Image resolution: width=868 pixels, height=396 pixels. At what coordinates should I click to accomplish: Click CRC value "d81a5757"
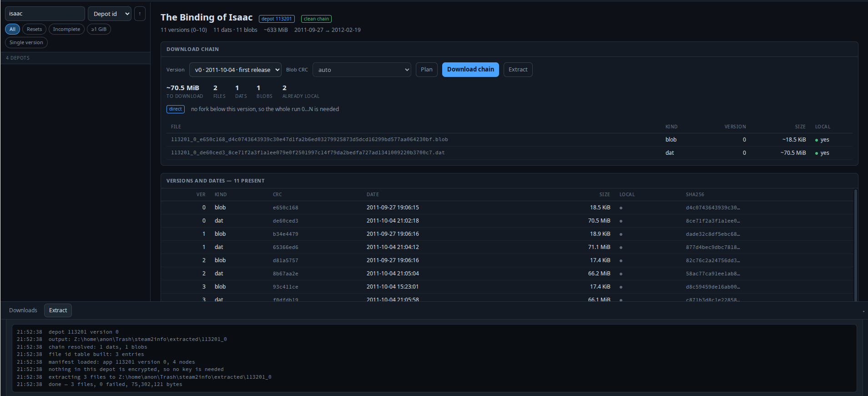click(x=286, y=260)
